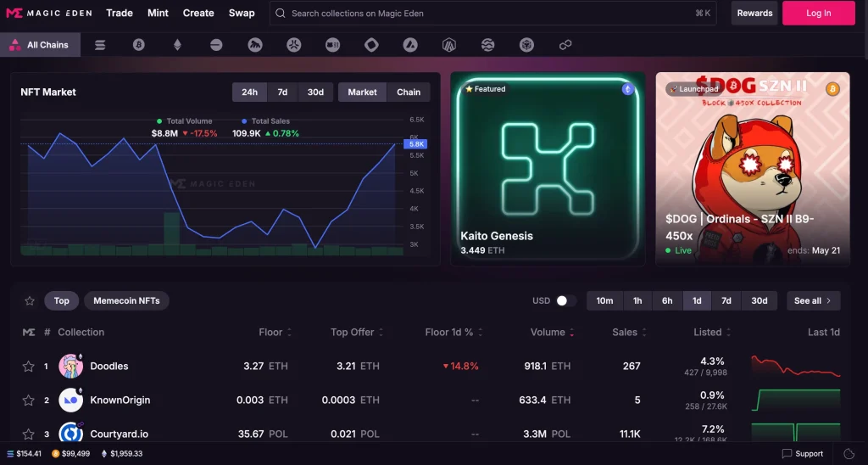Toggle the USD currency switch
868x465 pixels.
565,300
